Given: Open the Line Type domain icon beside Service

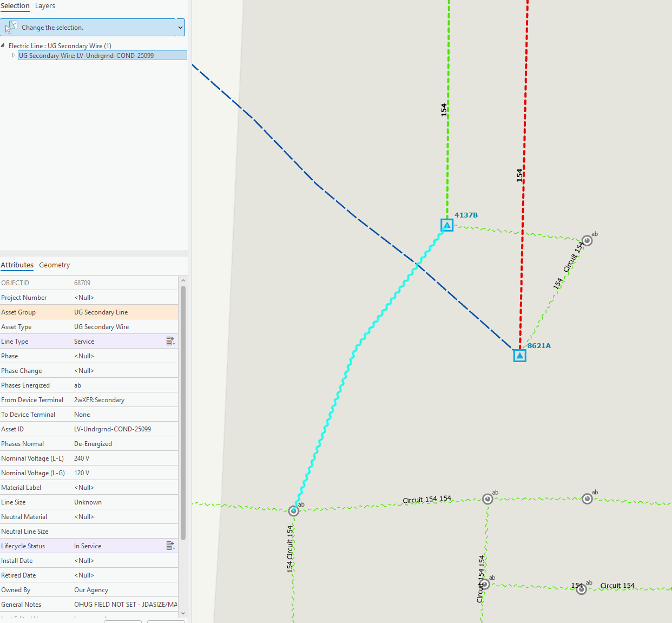Looking at the screenshot, I should pyautogui.click(x=170, y=341).
